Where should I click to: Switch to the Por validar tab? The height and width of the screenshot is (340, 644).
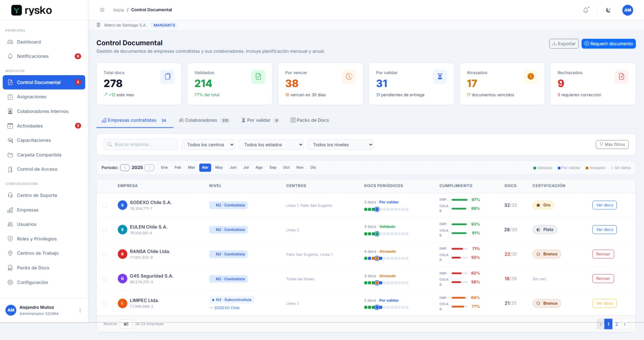pyautogui.click(x=260, y=120)
